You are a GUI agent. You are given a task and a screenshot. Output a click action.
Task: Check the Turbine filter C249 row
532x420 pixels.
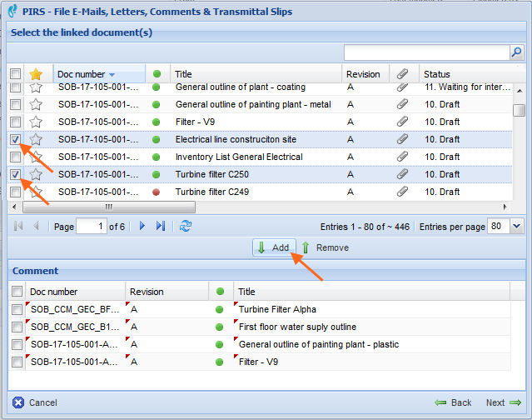tap(15, 192)
